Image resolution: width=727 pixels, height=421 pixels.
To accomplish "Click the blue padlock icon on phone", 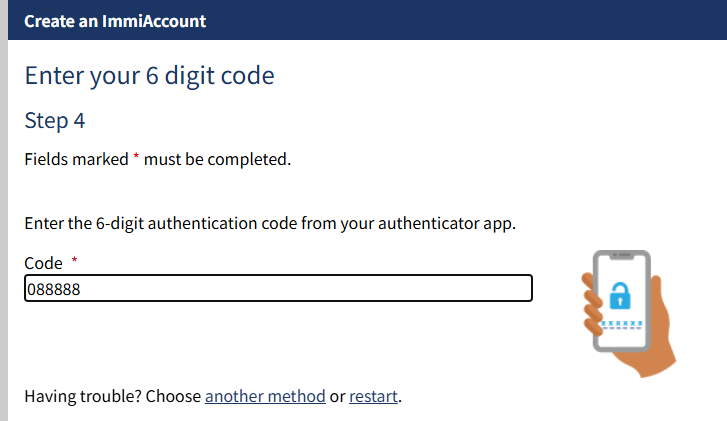I will pyautogui.click(x=620, y=295).
